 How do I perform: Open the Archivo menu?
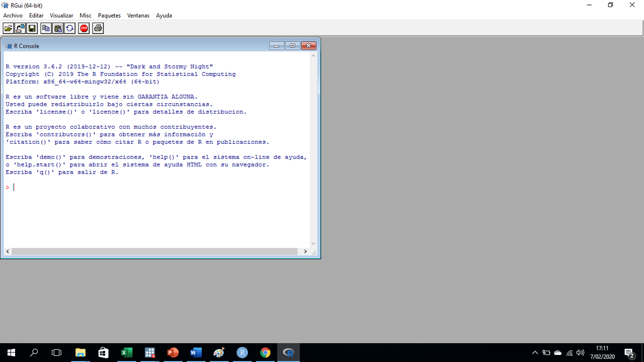(x=13, y=16)
